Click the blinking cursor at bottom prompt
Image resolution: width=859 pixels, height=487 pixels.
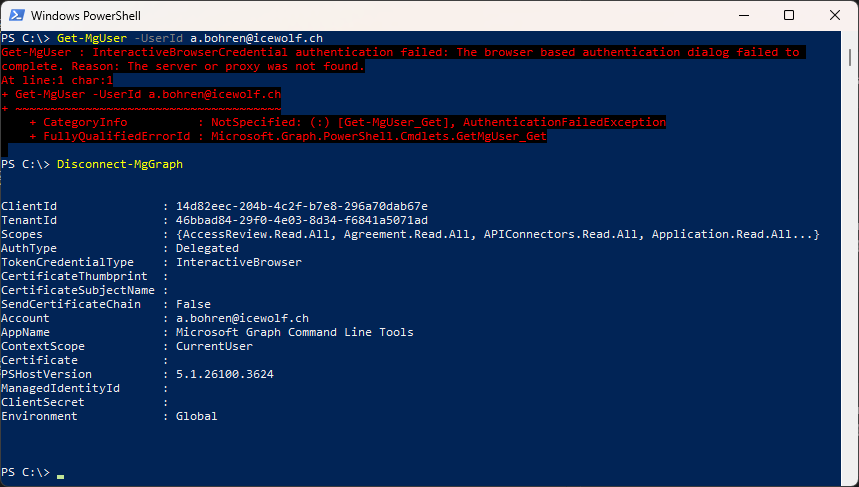pyautogui.click(x=60, y=476)
